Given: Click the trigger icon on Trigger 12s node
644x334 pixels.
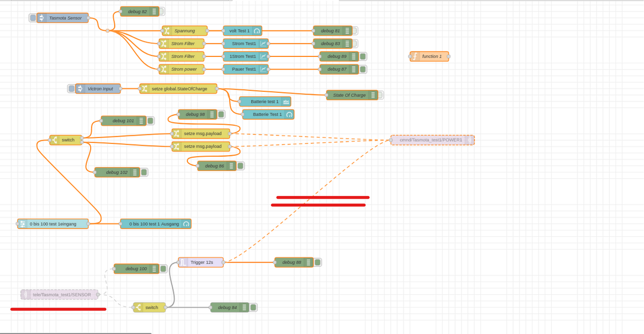Looking at the screenshot, I should (x=183, y=263).
